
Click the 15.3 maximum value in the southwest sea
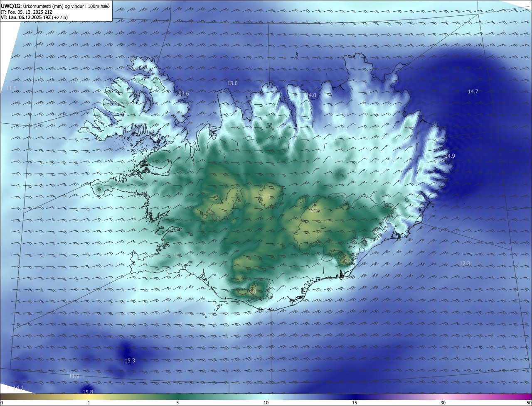130,360
